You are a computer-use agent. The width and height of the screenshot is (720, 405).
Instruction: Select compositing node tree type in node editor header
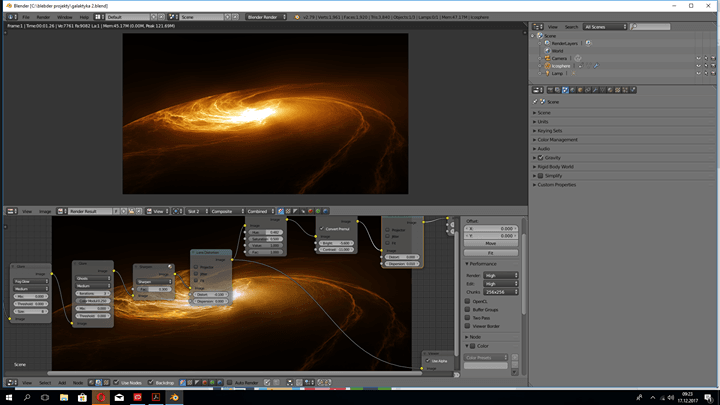coord(98,382)
